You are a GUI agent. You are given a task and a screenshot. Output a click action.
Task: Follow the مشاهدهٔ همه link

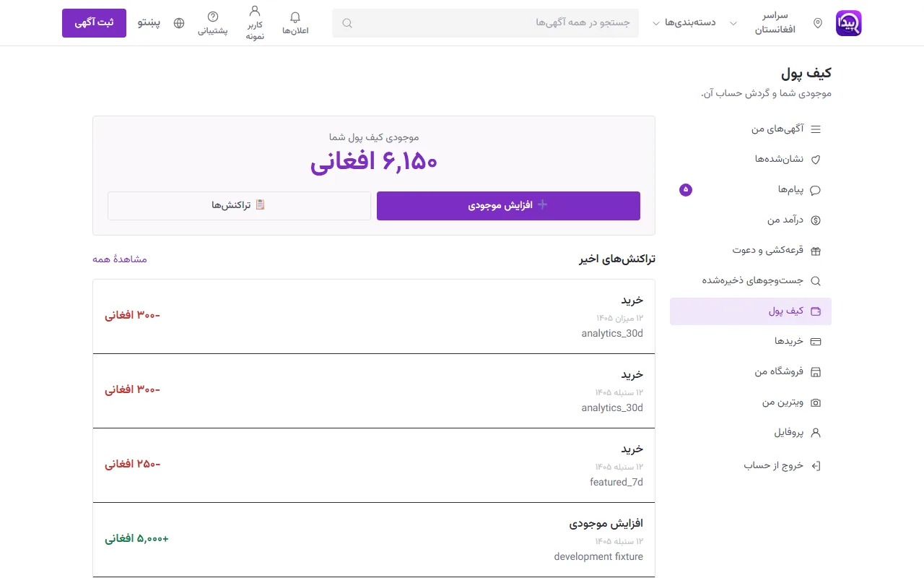point(120,259)
